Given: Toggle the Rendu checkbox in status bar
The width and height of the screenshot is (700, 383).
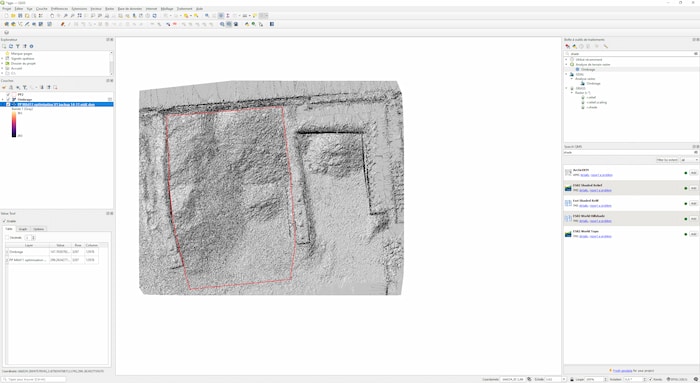Looking at the screenshot, I should pos(650,379).
